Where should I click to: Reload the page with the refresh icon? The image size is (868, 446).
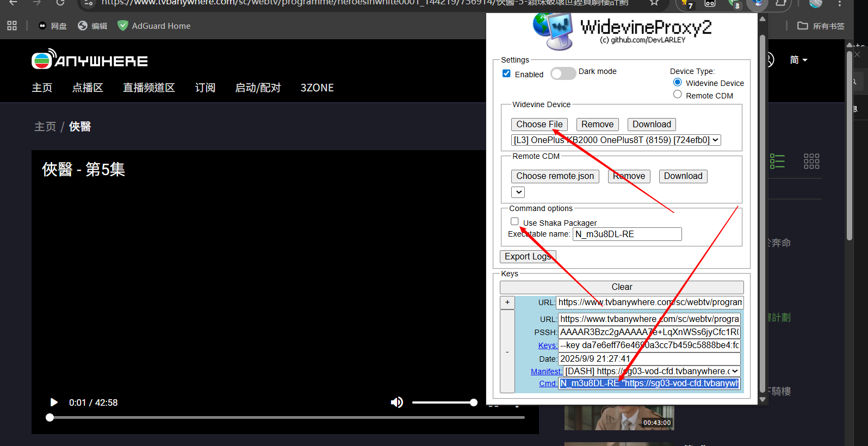60,3
